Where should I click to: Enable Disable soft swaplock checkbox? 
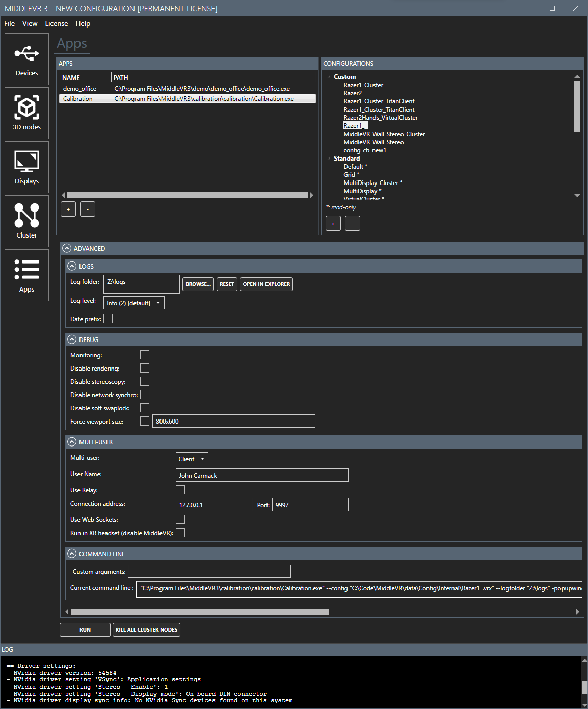[x=145, y=408]
